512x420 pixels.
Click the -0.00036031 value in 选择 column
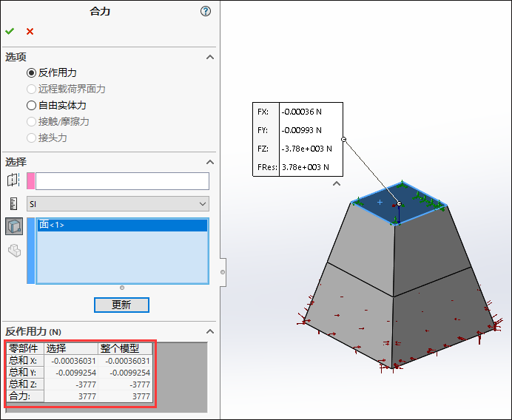73,361
